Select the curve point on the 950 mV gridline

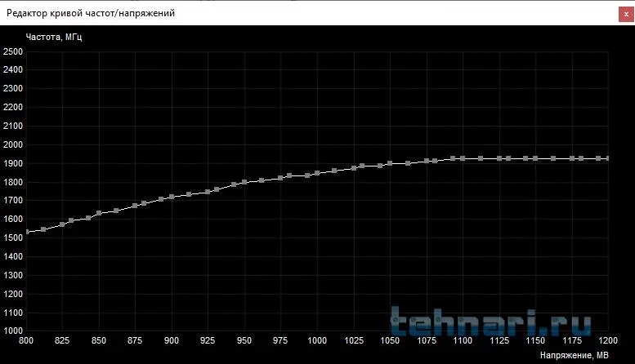pos(244,182)
